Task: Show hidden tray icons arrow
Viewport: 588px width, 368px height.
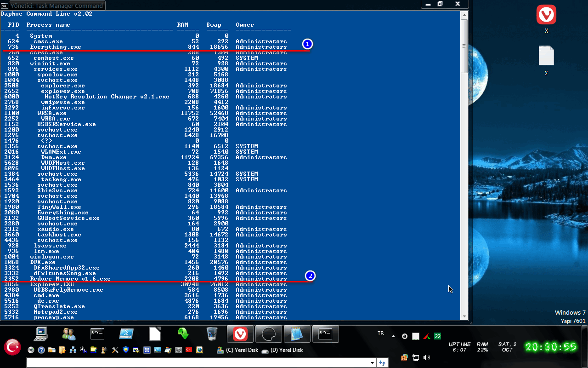Action: [x=393, y=336]
